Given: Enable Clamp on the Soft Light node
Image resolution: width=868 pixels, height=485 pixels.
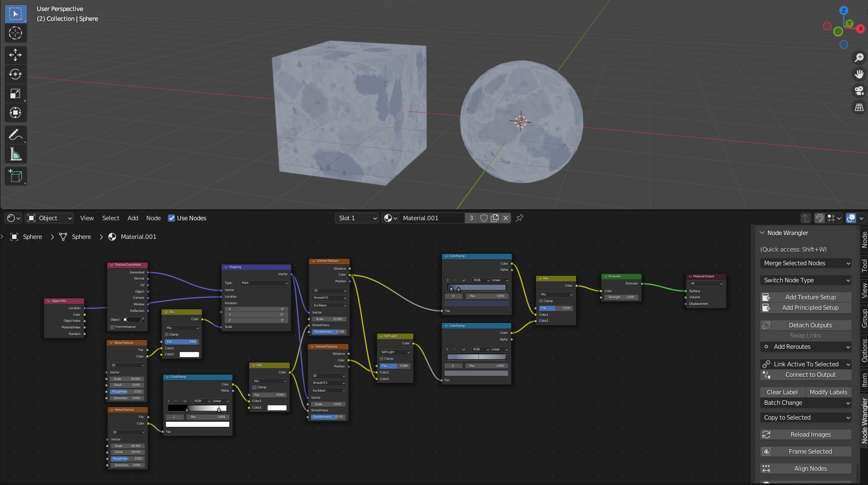Looking at the screenshot, I should (x=382, y=359).
